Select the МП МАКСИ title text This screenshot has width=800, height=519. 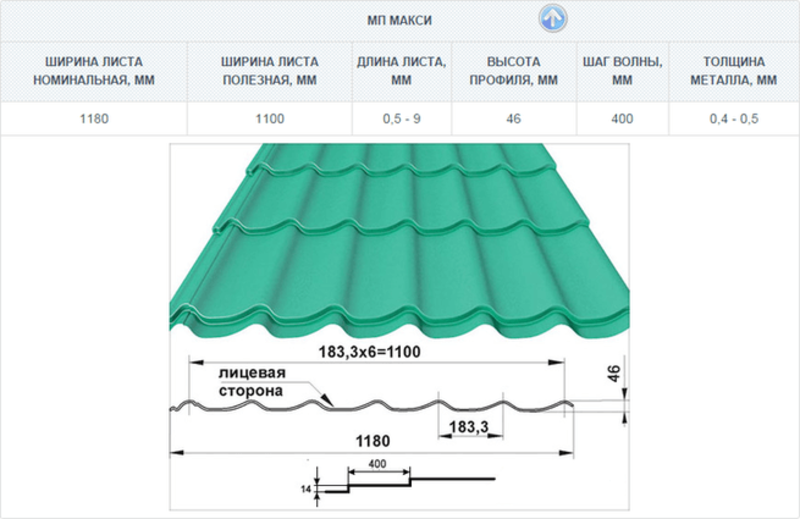click(x=400, y=20)
